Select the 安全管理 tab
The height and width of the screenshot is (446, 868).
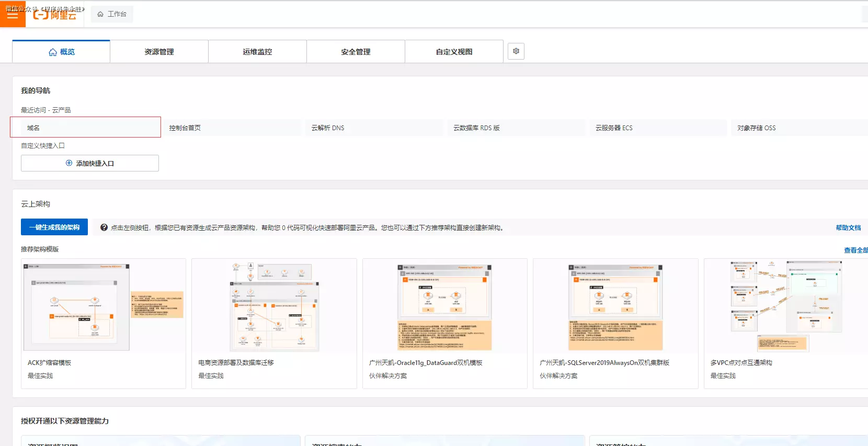pos(356,52)
